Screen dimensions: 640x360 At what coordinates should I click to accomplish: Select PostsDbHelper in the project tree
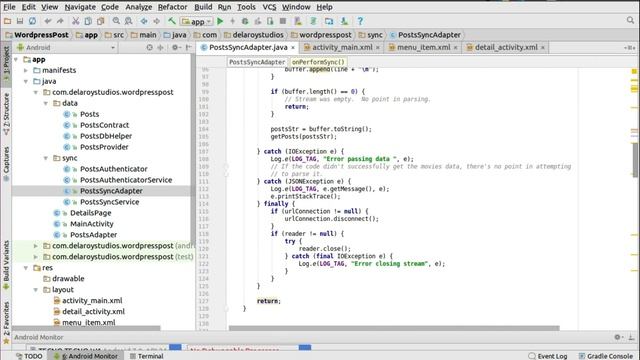pyautogui.click(x=106, y=136)
